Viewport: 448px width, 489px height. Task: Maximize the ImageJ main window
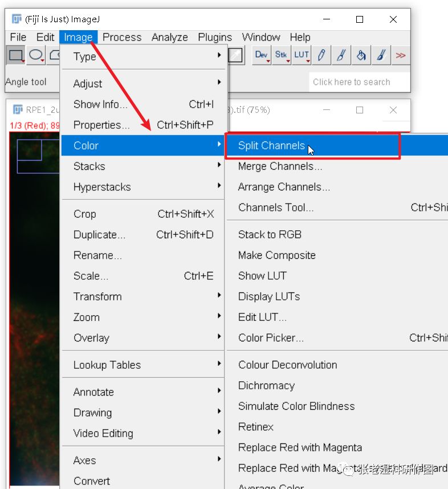click(360, 19)
